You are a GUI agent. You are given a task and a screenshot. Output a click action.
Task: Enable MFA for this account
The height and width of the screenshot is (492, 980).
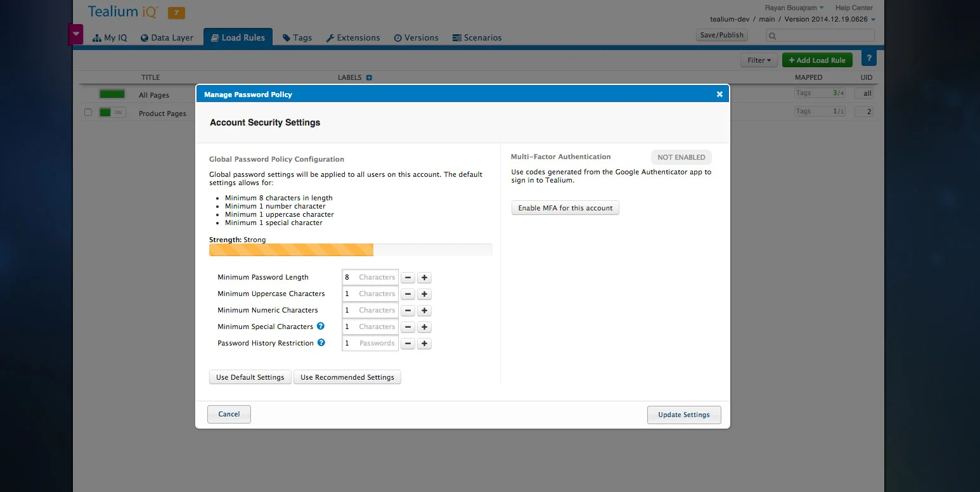[565, 208]
